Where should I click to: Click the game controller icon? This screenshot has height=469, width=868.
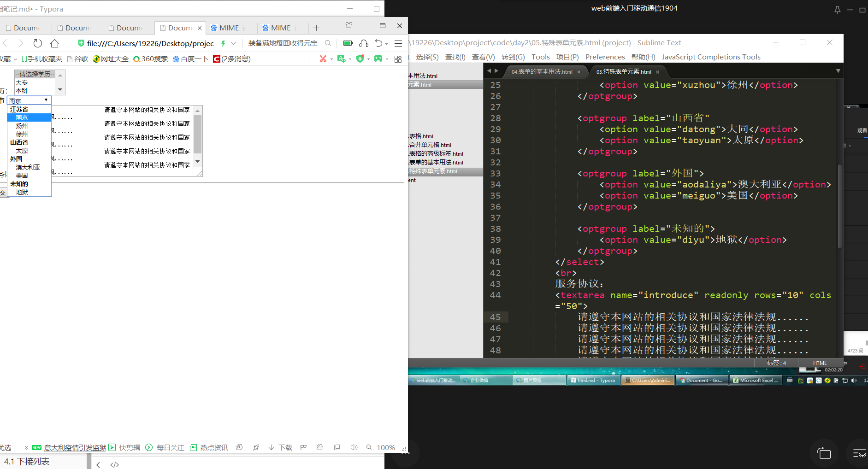[x=378, y=59]
